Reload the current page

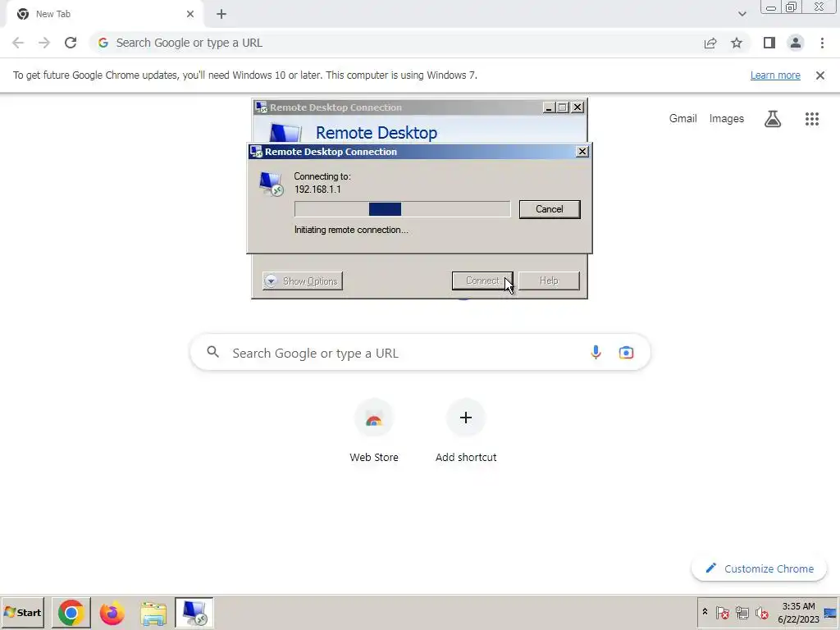(x=71, y=43)
